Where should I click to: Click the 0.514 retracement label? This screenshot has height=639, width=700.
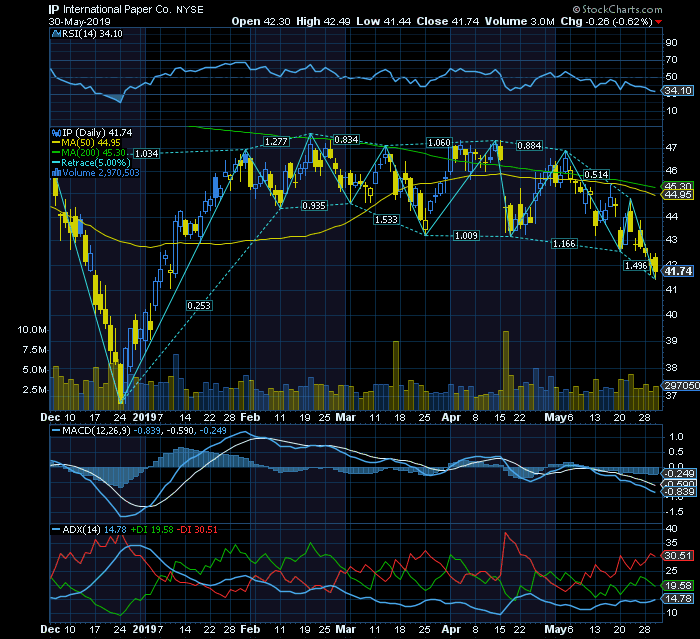coord(596,174)
